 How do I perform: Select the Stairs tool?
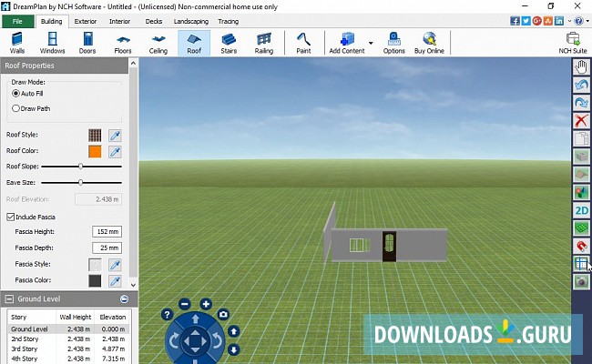click(229, 43)
